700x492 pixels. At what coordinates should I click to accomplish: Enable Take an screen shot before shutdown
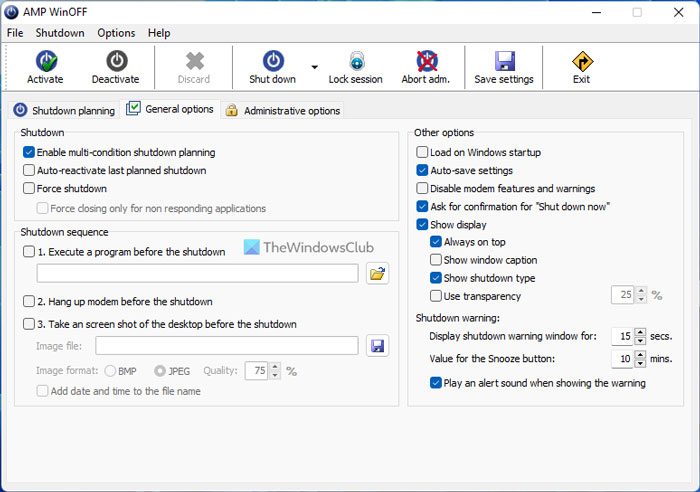(29, 324)
